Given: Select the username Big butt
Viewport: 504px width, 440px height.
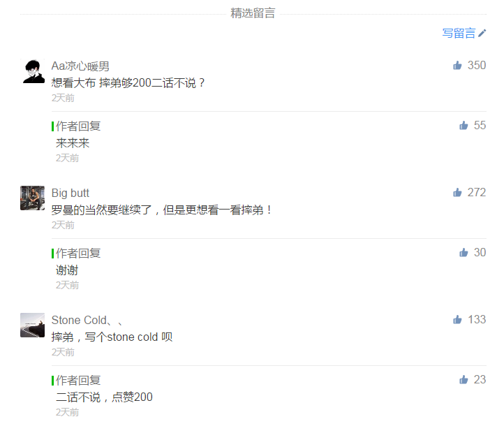Looking at the screenshot, I should click(71, 193).
